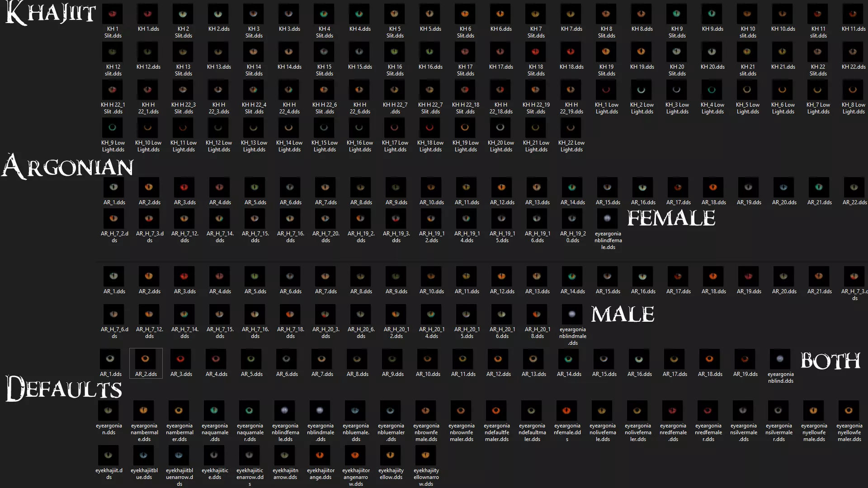Click the 'KH 2.dds' file name
The image size is (868, 488).
219,29
